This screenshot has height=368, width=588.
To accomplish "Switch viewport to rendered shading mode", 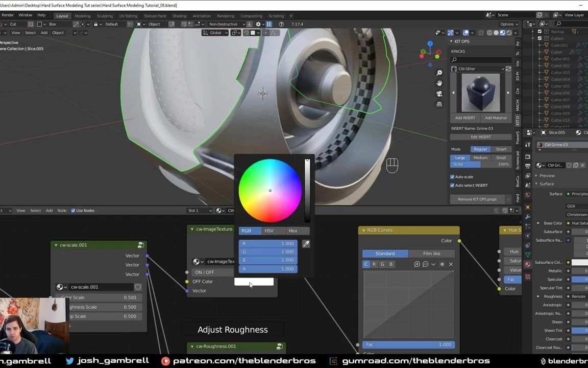I will [509, 32].
